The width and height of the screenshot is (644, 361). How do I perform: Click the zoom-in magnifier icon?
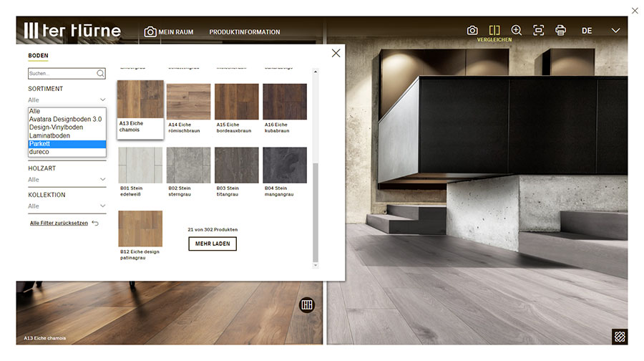click(517, 30)
